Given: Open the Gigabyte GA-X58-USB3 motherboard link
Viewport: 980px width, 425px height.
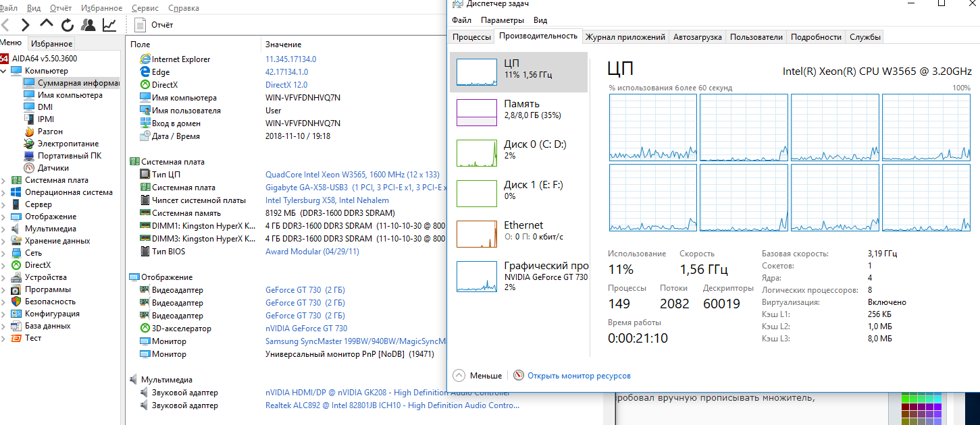Looking at the screenshot, I should 355,188.
